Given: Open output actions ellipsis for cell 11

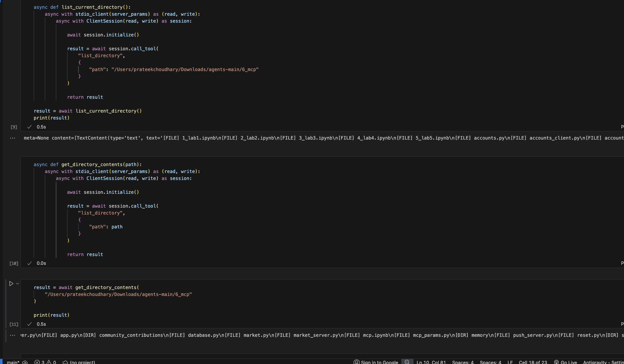Looking at the screenshot, I should click(12, 335).
